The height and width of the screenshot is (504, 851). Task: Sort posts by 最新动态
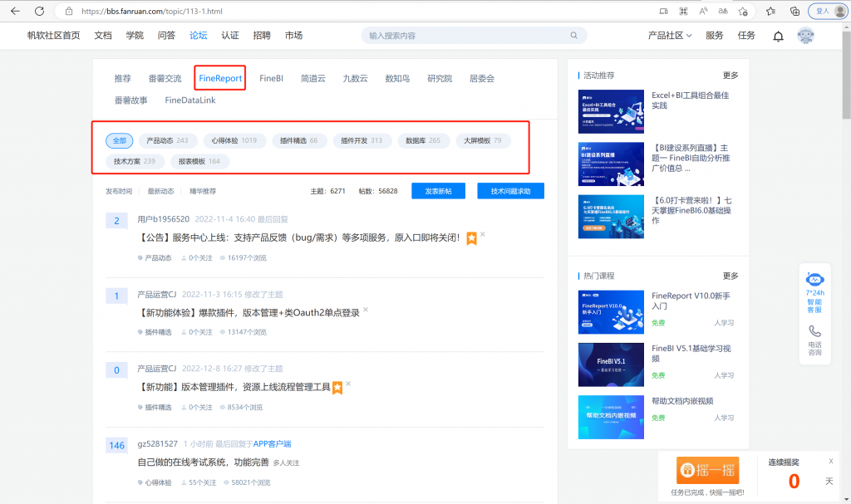click(x=160, y=191)
